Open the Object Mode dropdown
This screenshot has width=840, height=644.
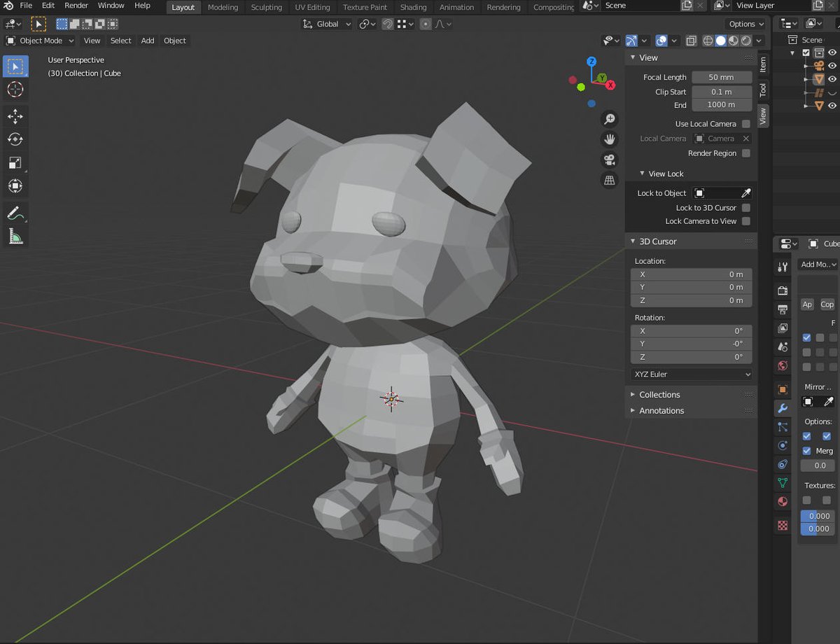coord(40,41)
